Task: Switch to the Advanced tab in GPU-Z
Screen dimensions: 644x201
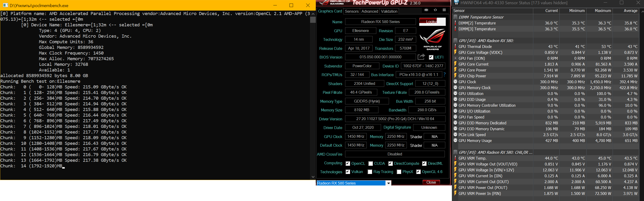Action: [370, 11]
